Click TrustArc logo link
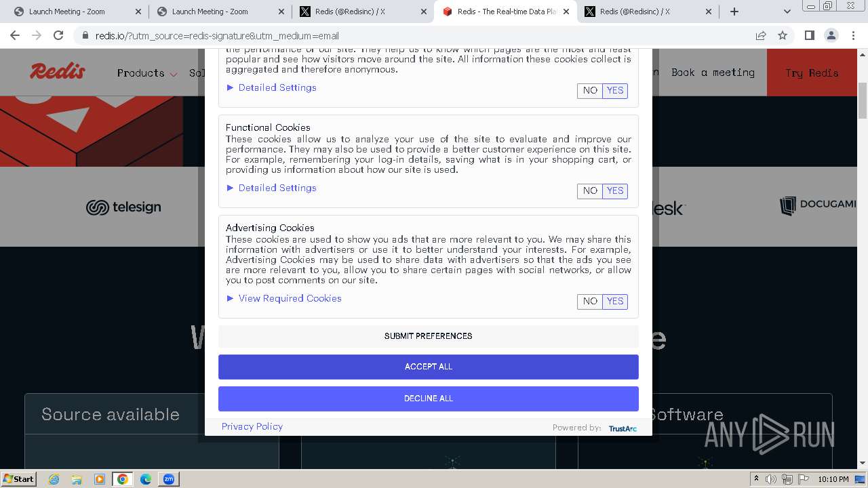Screen dimensions: 868x488 623,428
